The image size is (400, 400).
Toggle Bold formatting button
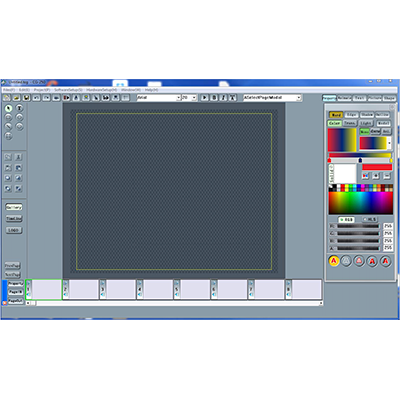214,98
